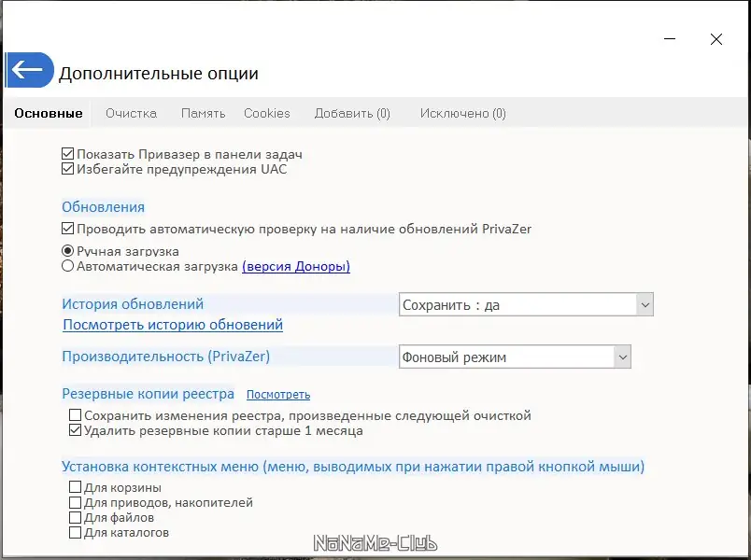Open the Память tab
The width and height of the screenshot is (751, 560).
(x=203, y=114)
